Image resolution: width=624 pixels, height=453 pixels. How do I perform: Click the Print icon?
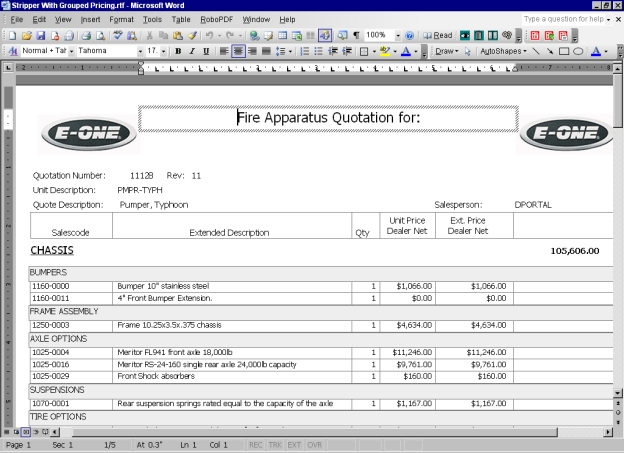86,36
